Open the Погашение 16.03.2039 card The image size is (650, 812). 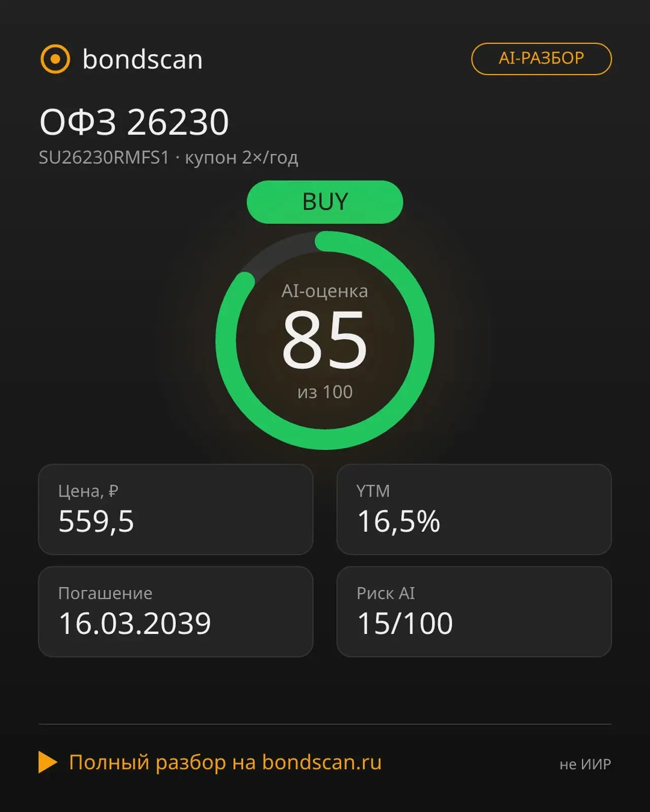(176, 612)
